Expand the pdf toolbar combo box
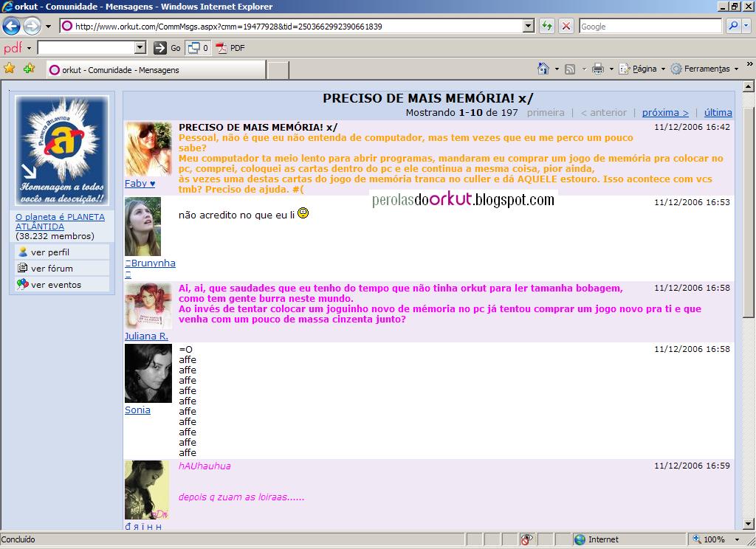Image resolution: width=756 pixels, height=549 pixels. (x=140, y=47)
